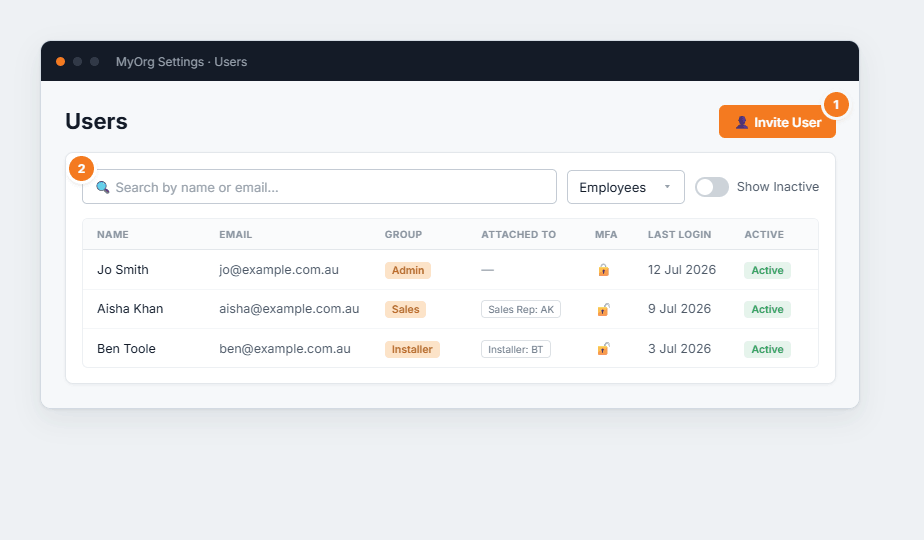Viewport: 924px width, 540px height.
Task: Click the MFA lock icon for Jo Smith
Action: (x=603, y=270)
